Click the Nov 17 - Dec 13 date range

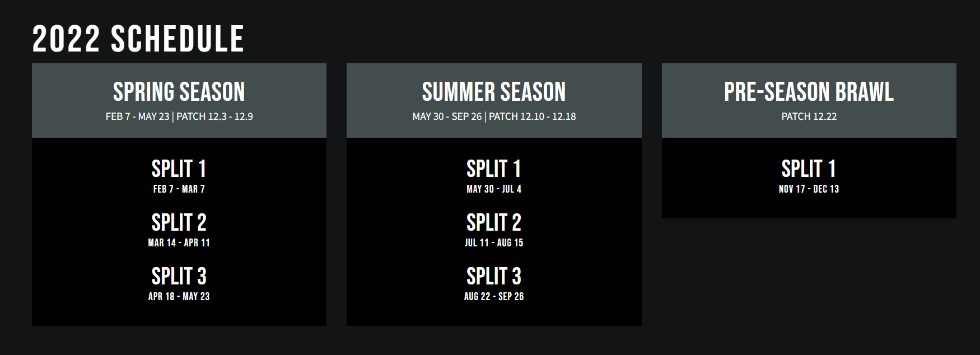[809, 189]
